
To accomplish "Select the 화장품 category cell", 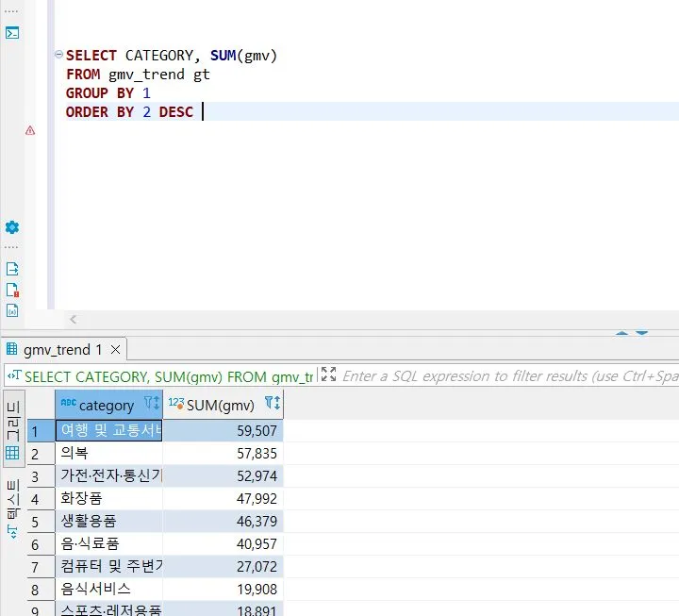I will 109,498.
